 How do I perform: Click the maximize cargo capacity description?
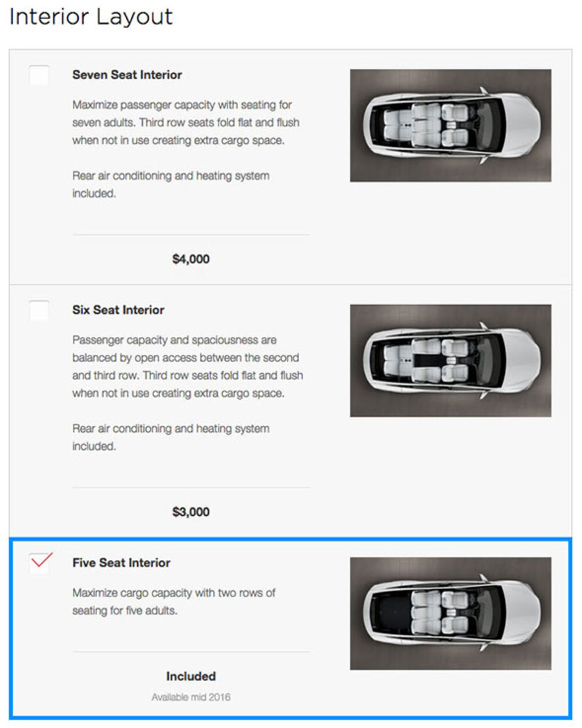(x=174, y=601)
